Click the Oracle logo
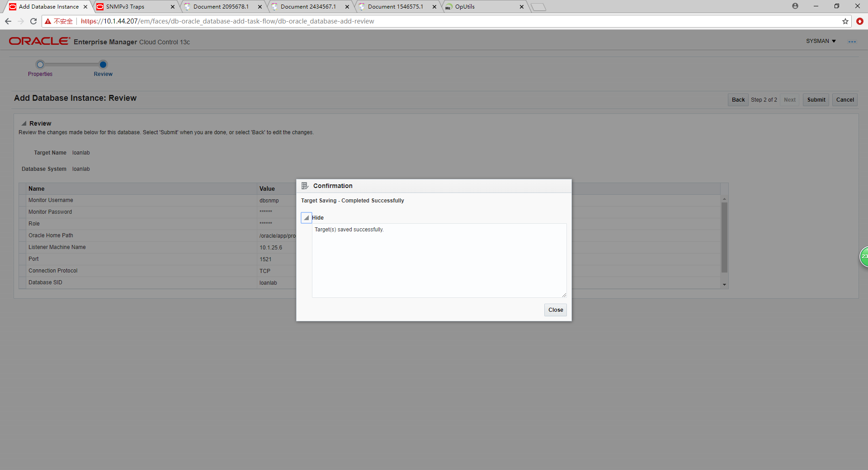The height and width of the screenshot is (470, 868). click(x=39, y=41)
